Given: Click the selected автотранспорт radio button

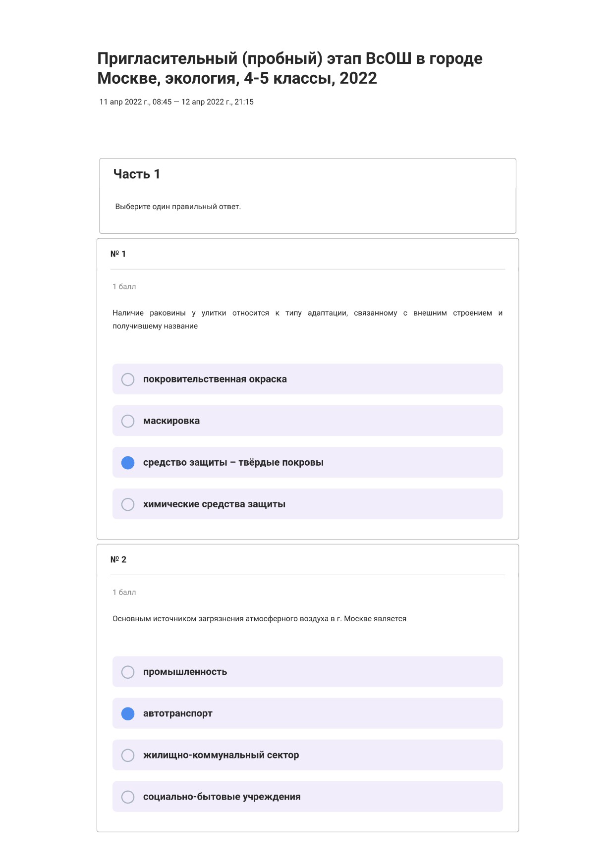Looking at the screenshot, I should [128, 713].
